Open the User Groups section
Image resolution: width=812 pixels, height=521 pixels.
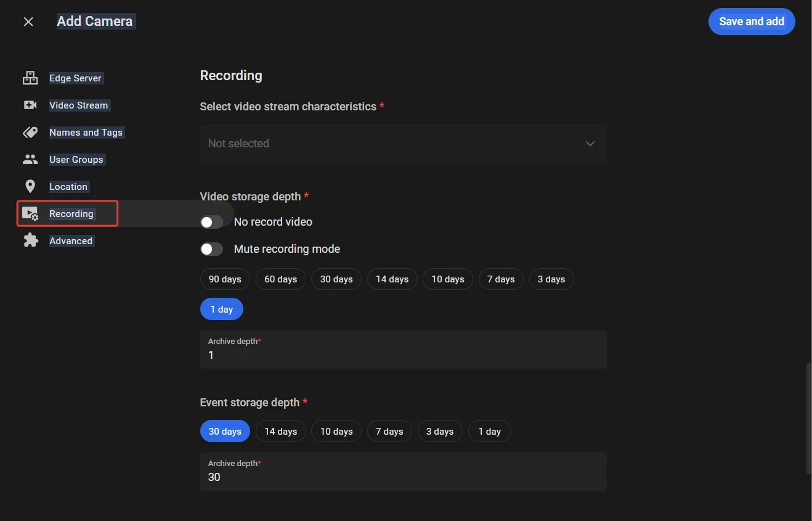pyautogui.click(x=76, y=160)
